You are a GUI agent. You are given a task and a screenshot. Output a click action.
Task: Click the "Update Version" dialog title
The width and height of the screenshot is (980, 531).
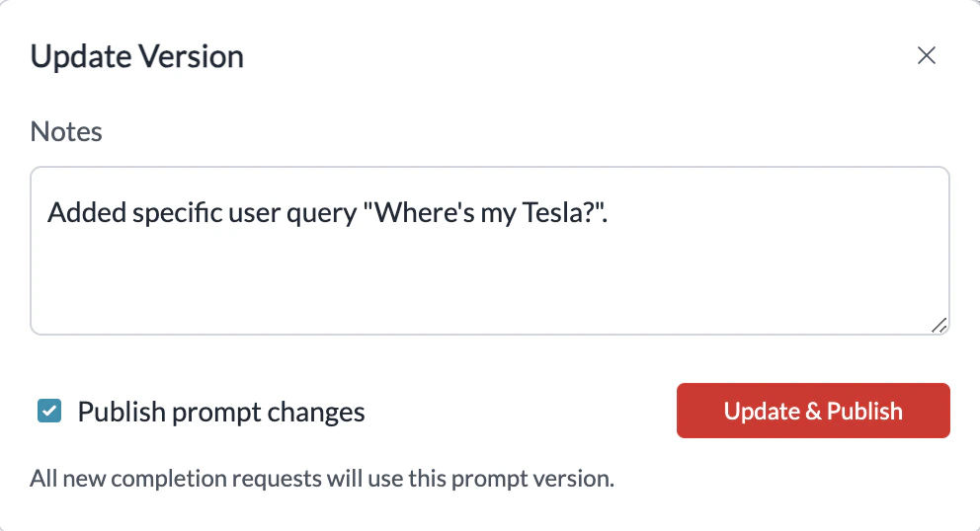(x=137, y=56)
